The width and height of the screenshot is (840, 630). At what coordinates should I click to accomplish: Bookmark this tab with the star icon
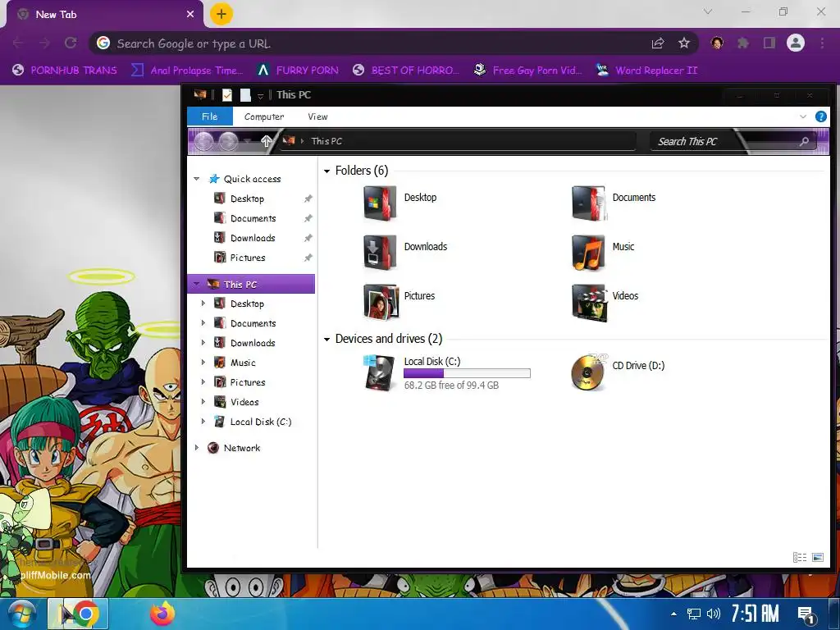tap(683, 43)
